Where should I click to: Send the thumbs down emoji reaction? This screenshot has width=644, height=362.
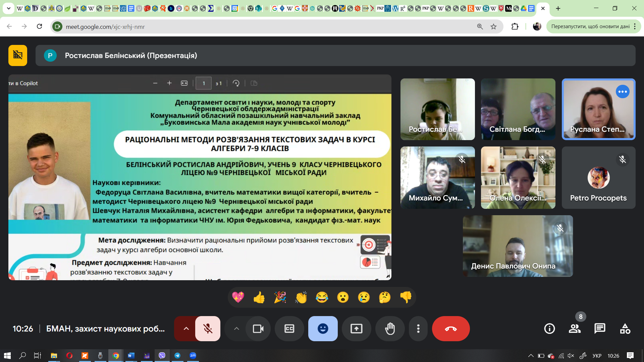(406, 297)
